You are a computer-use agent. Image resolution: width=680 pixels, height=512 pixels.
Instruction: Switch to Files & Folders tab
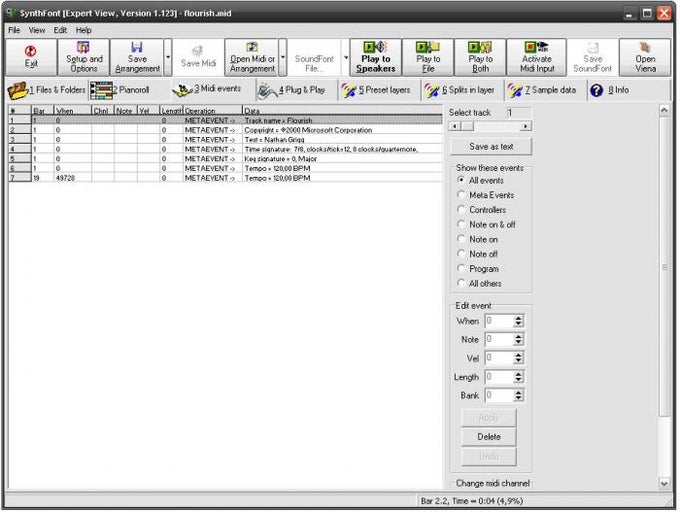(47, 90)
